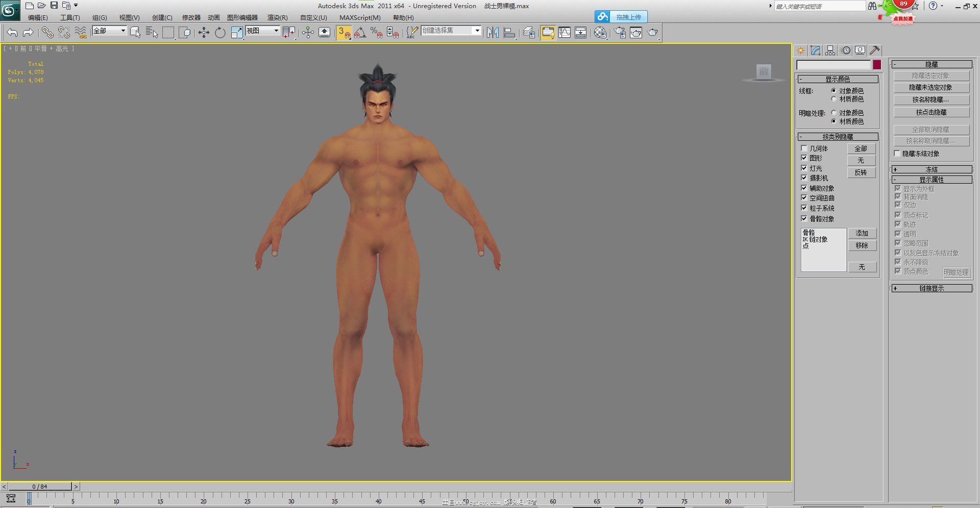Open the 渲染(R) menu
Viewport: 980px width, 508px height.
277,17
